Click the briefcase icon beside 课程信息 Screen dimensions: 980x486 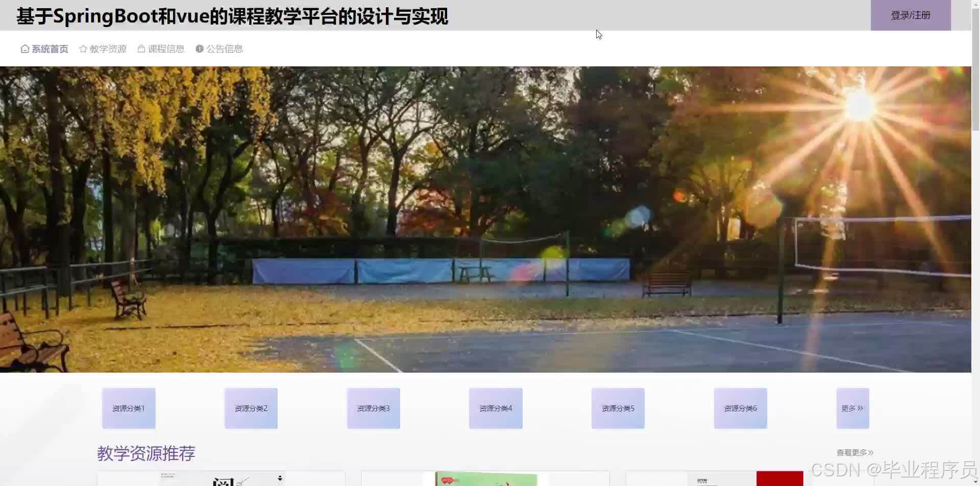pos(141,48)
